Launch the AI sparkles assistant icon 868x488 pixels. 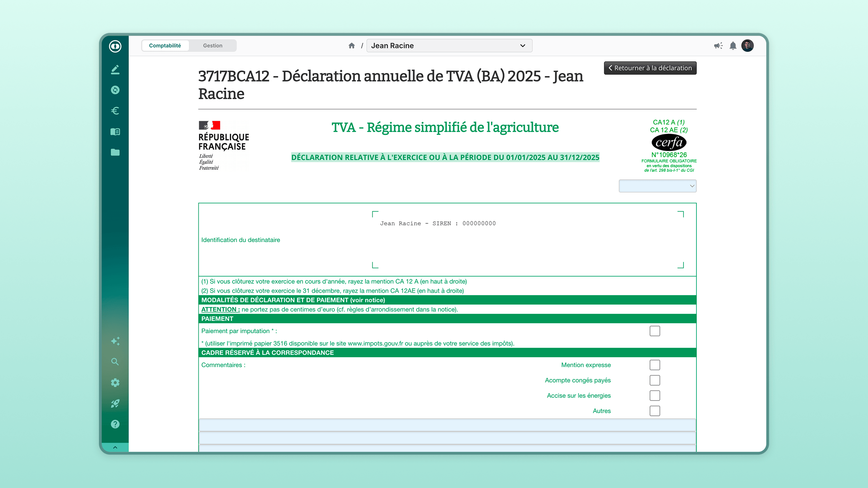[115, 341]
